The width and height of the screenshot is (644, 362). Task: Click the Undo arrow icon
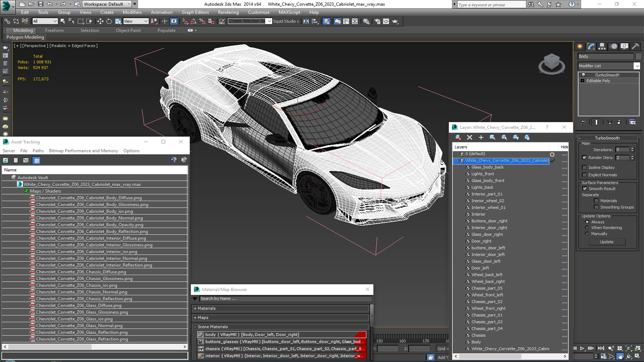(x=50, y=4)
